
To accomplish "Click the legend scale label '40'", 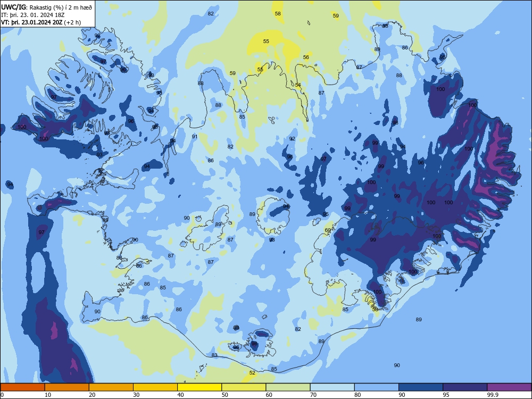I will pyautogui.click(x=181, y=395).
